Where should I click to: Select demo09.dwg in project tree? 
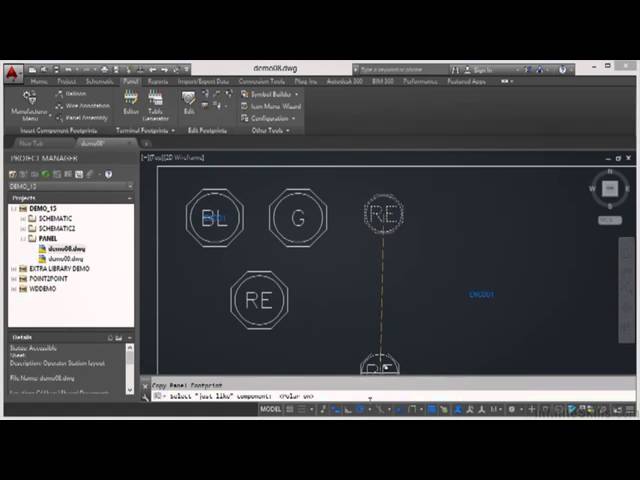pos(66,259)
